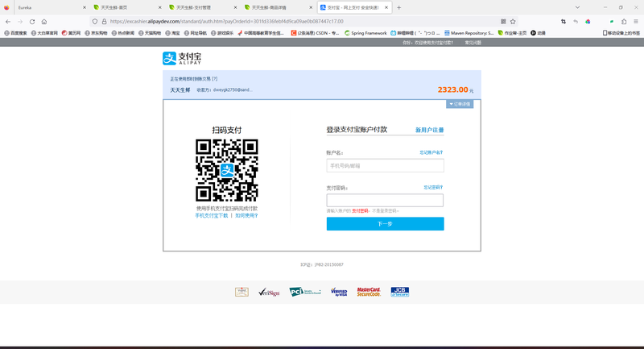Open the Maven Repository bookmark
Screen dimensions: 644x349
(469, 33)
